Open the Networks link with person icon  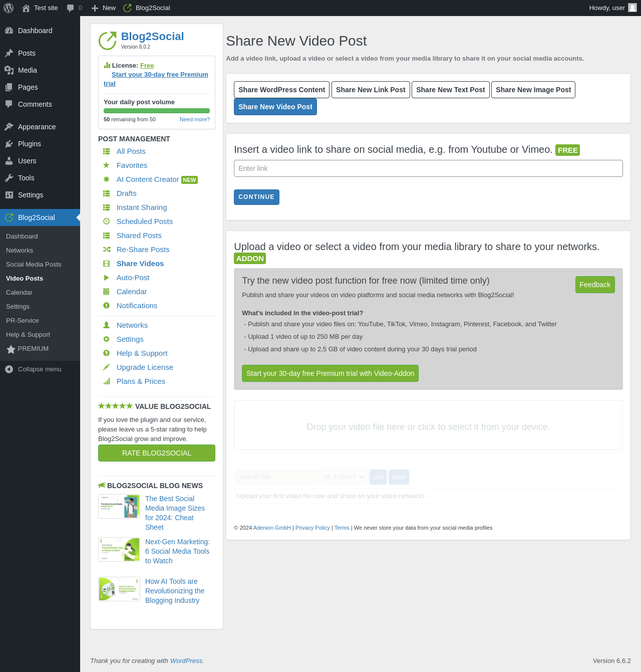click(132, 325)
